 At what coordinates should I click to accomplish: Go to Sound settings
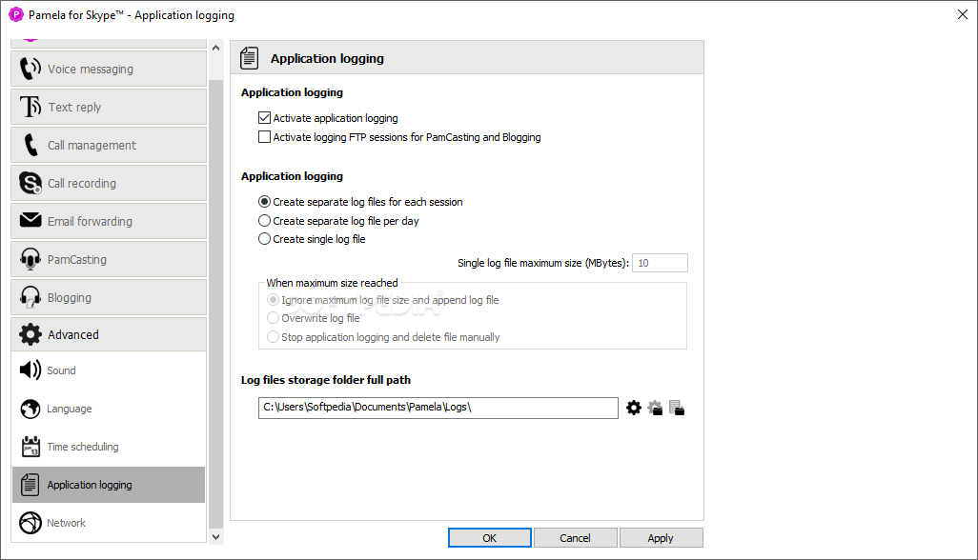[109, 370]
